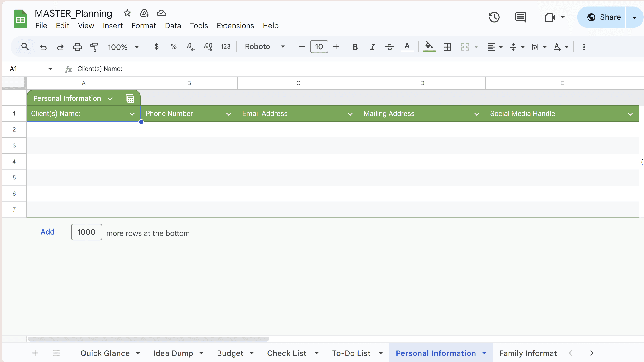Open the Data menu
This screenshot has width=644, height=362.
173,26
